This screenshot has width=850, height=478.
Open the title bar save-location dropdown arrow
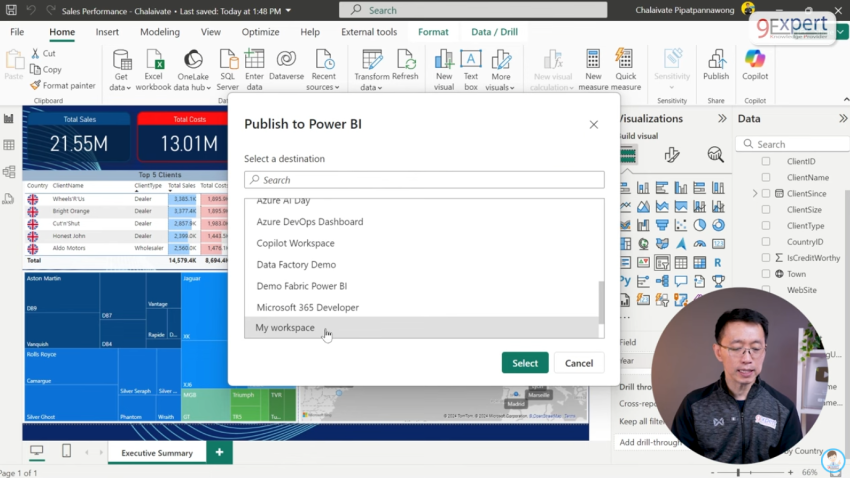[288, 11]
